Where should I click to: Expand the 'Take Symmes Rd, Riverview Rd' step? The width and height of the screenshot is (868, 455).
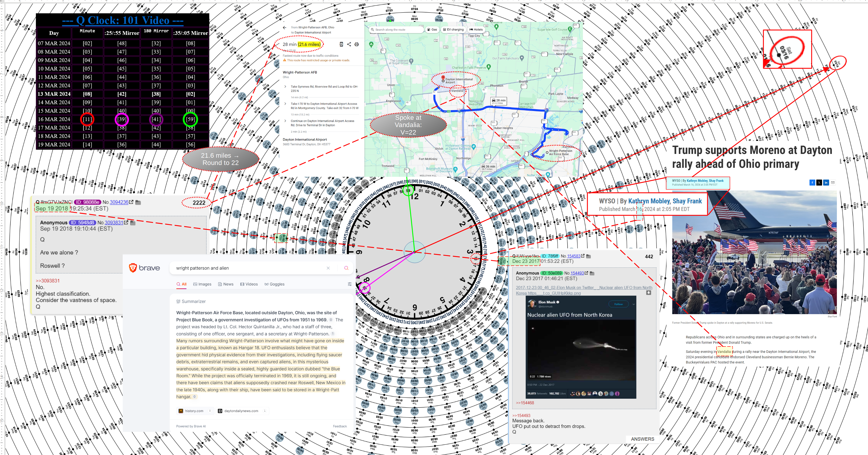(285, 87)
